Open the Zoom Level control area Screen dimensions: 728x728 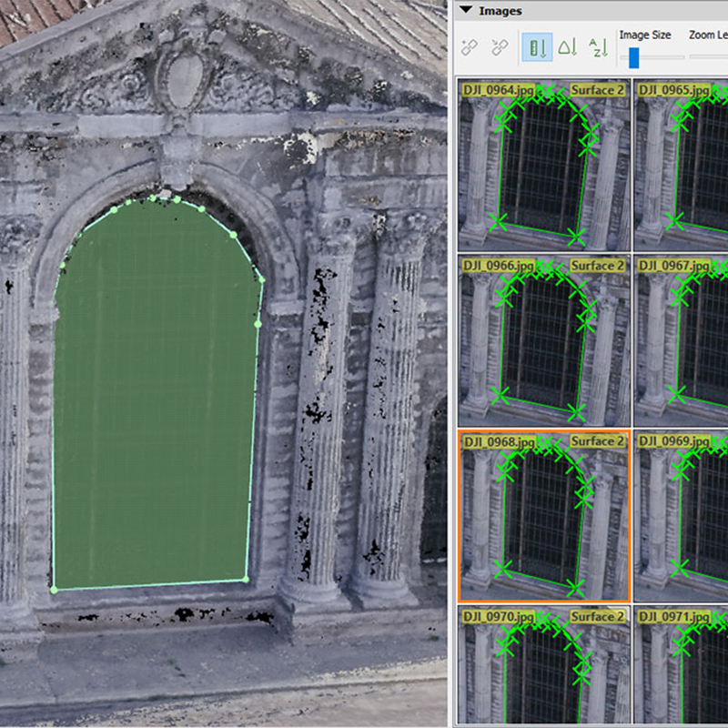708,35
